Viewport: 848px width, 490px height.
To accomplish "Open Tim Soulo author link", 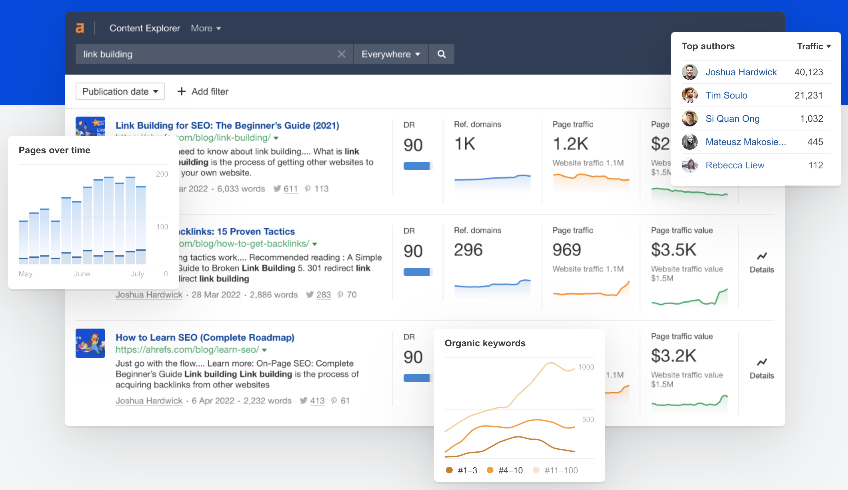I will pyautogui.click(x=726, y=95).
